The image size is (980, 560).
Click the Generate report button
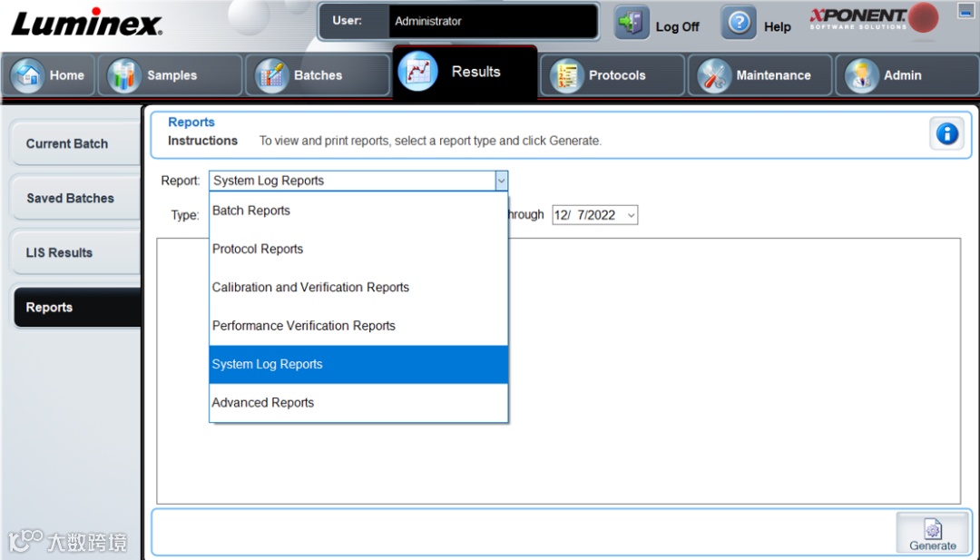coord(933,533)
